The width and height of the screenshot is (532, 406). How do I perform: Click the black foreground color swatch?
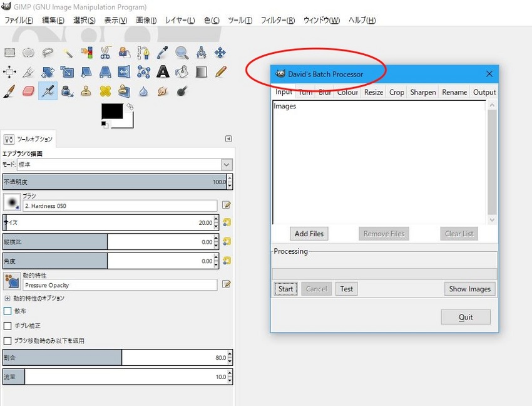pyautogui.click(x=112, y=111)
